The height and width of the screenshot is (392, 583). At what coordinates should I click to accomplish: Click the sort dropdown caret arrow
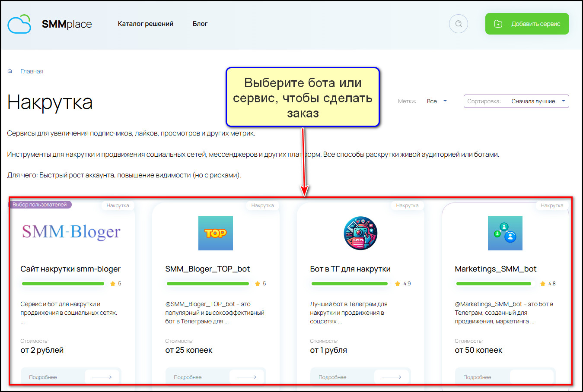click(x=563, y=101)
